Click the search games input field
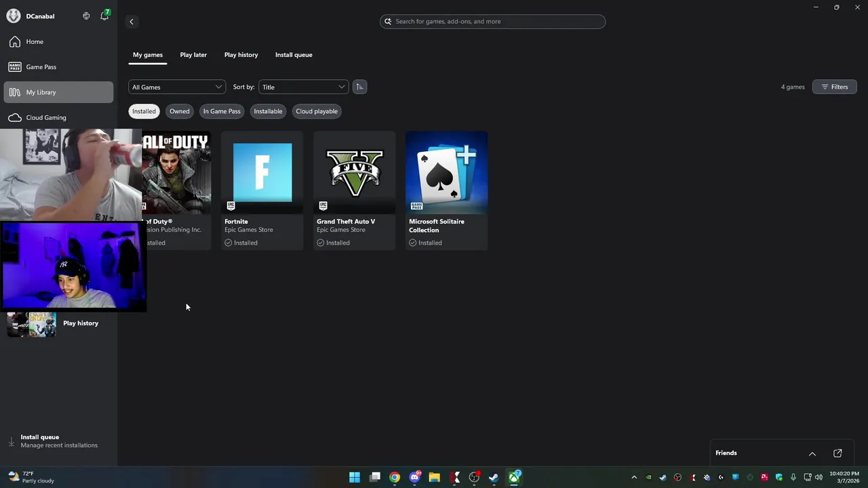Viewport: 868px width, 488px height. pyautogui.click(x=493, y=22)
